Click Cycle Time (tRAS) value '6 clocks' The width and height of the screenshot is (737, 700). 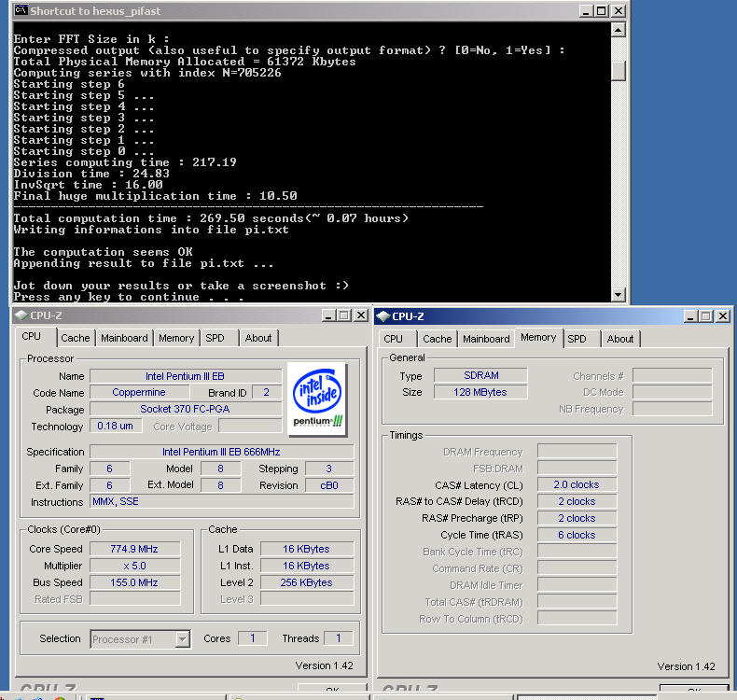(577, 535)
